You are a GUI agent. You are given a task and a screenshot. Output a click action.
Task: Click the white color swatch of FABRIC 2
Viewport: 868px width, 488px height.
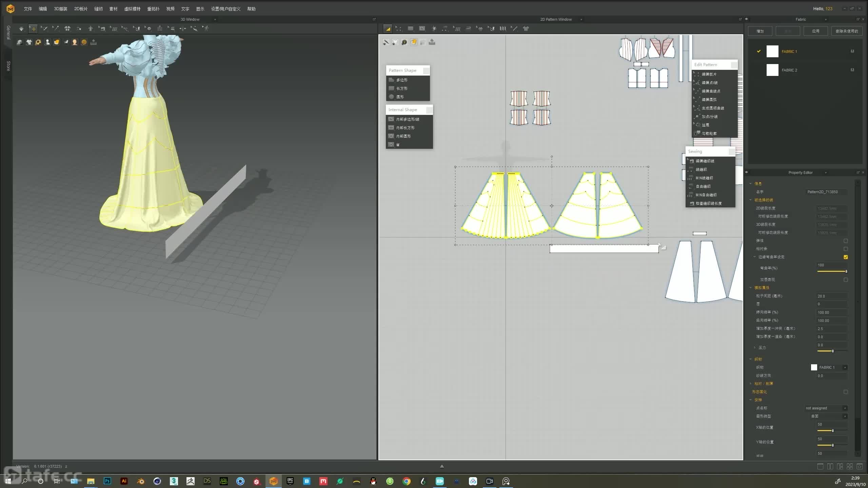pyautogui.click(x=772, y=70)
